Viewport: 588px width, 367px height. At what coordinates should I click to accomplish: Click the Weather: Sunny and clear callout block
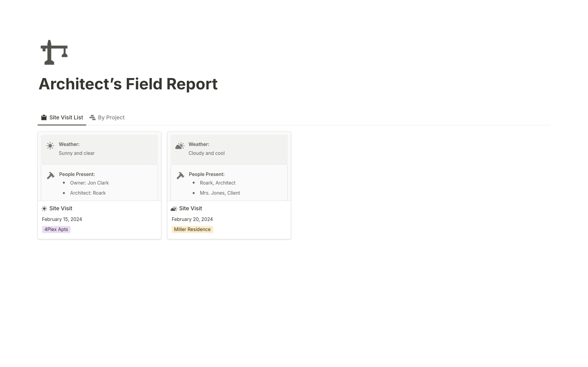(99, 149)
